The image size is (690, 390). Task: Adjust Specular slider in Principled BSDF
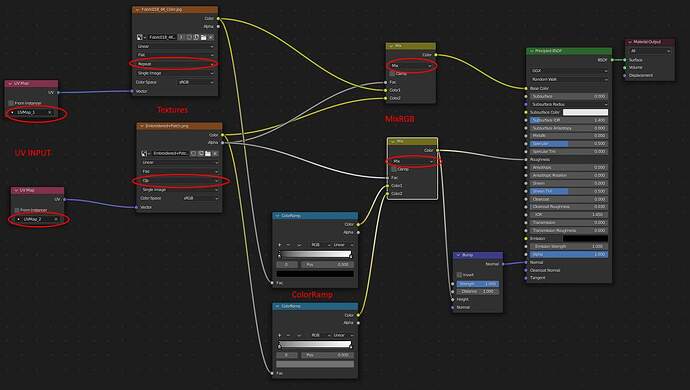coord(569,144)
